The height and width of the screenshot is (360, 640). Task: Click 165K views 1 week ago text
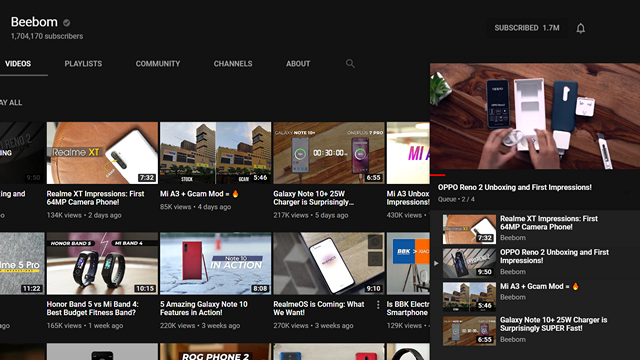pyautogui.click(x=85, y=326)
